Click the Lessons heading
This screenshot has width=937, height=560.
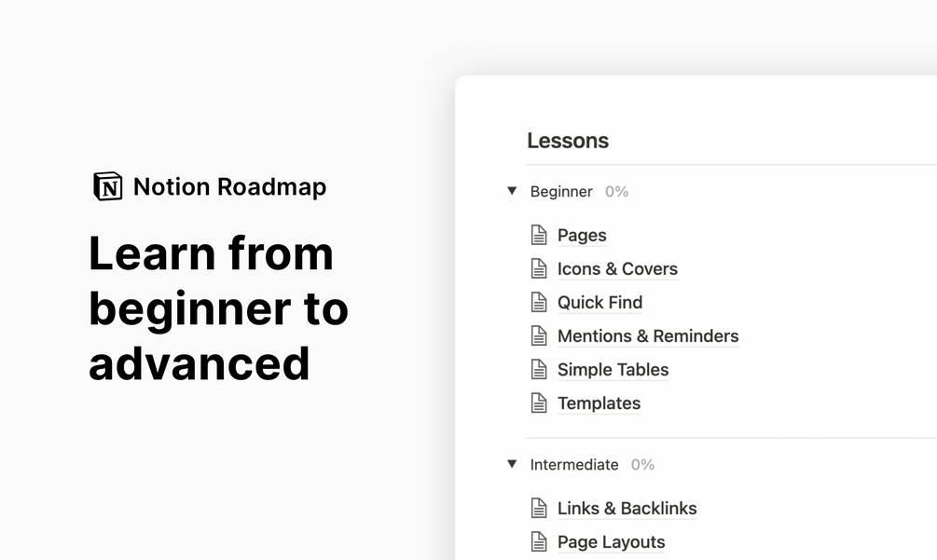(568, 141)
